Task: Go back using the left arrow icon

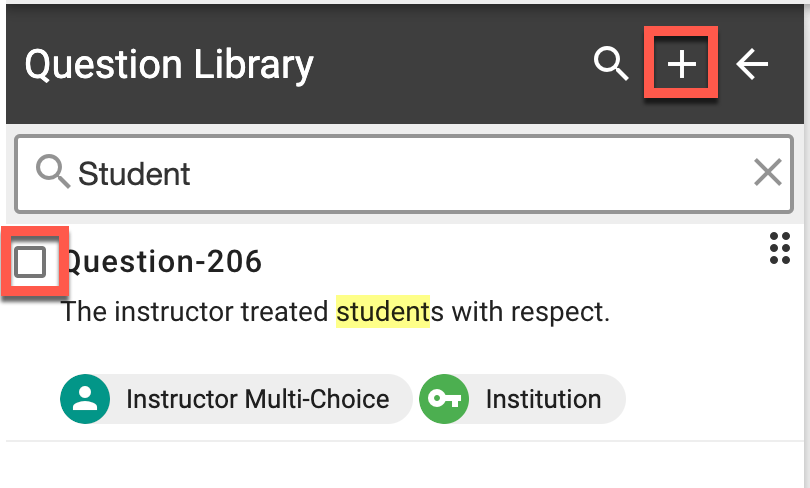Action: click(x=752, y=65)
